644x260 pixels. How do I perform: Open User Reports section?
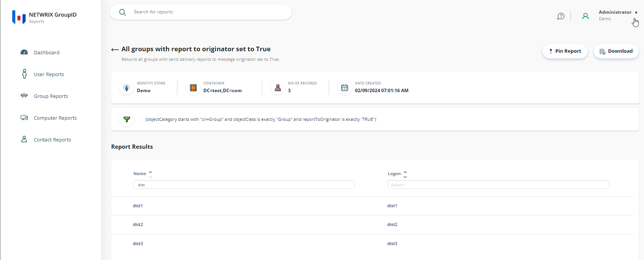49,74
